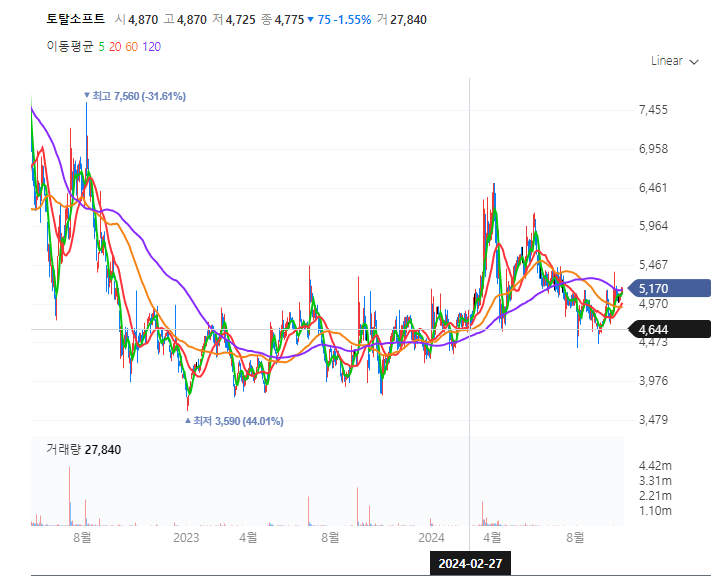Click the 5,170 current price tag
The image size is (720, 577).
[x=669, y=289]
